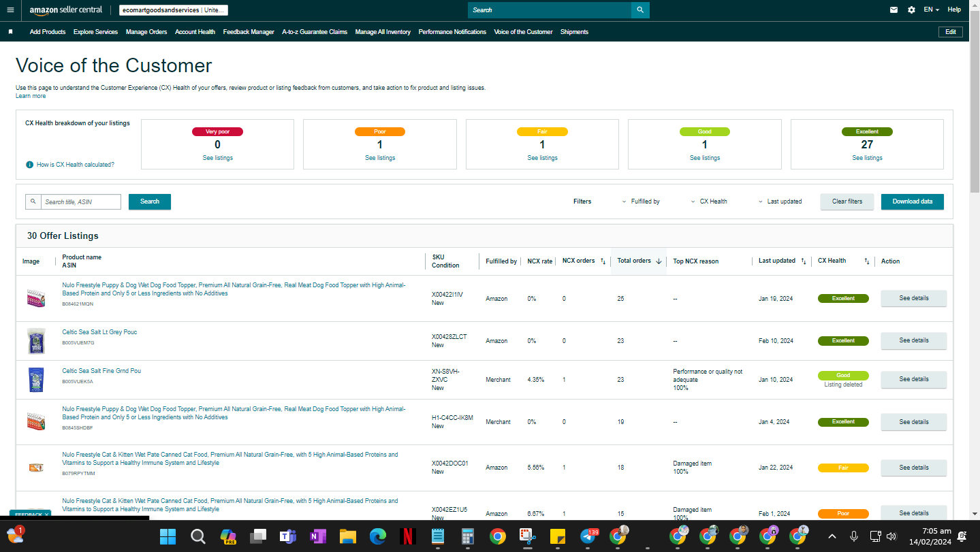Click the magnifier icon beside search title field
Screen dimensions: 980x552
click(x=33, y=202)
